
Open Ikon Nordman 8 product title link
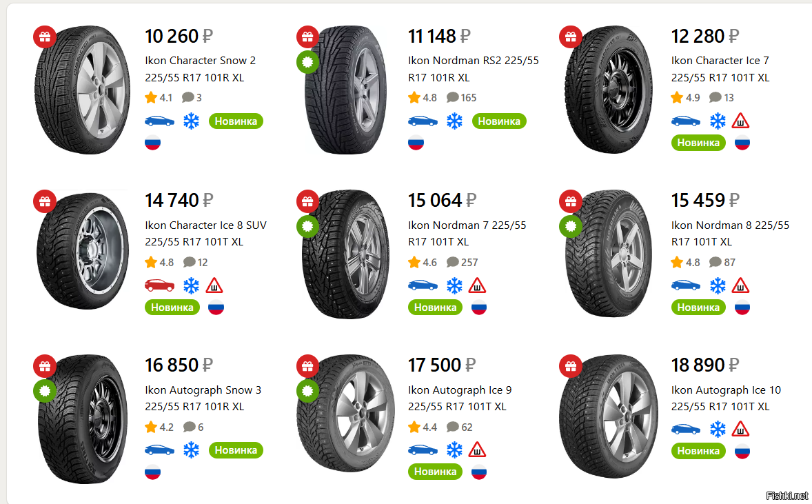730,234
